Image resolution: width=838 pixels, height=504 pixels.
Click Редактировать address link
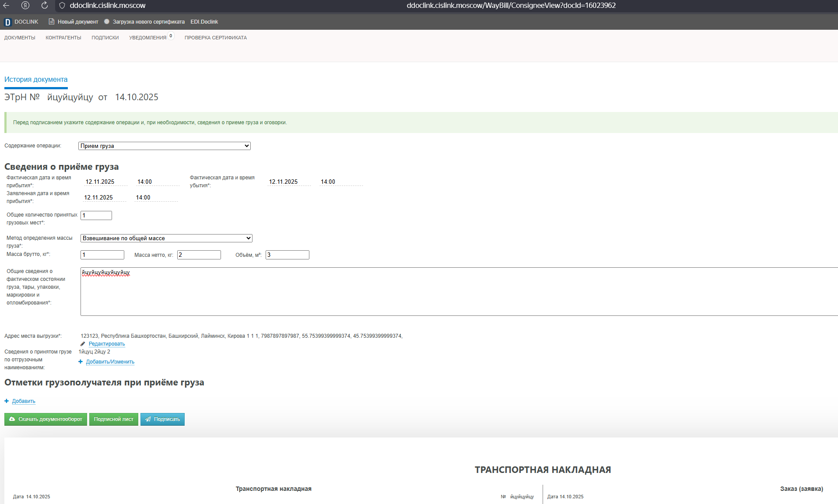click(x=107, y=344)
